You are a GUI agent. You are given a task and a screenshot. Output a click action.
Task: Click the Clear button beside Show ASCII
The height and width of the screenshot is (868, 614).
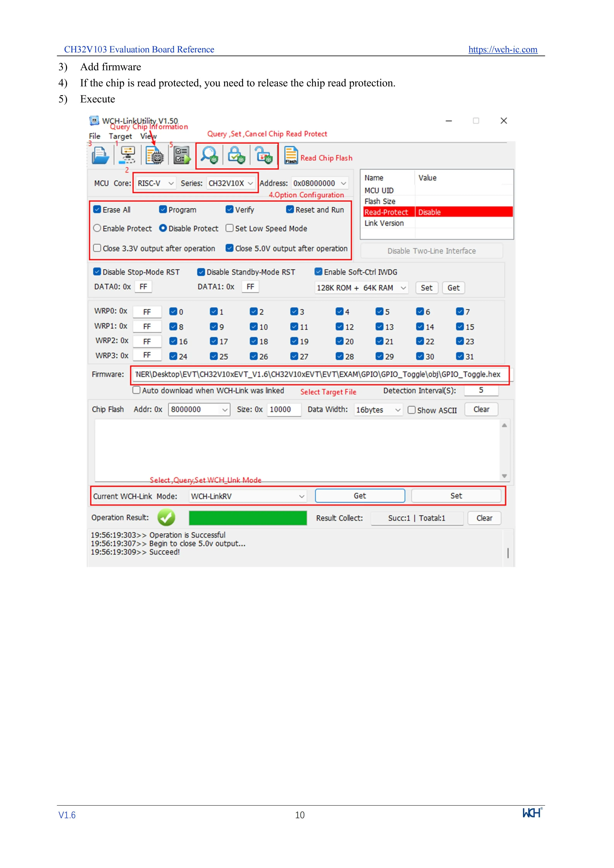(x=481, y=409)
